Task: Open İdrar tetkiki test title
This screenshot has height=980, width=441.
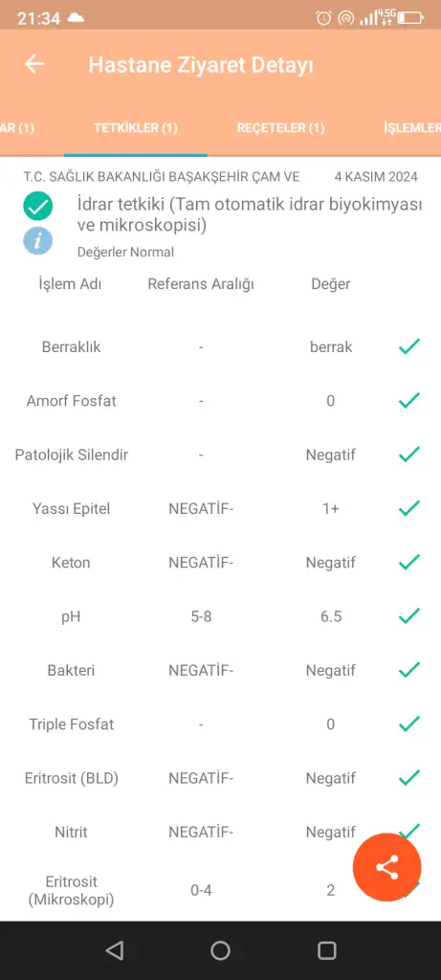Action: 250,214
